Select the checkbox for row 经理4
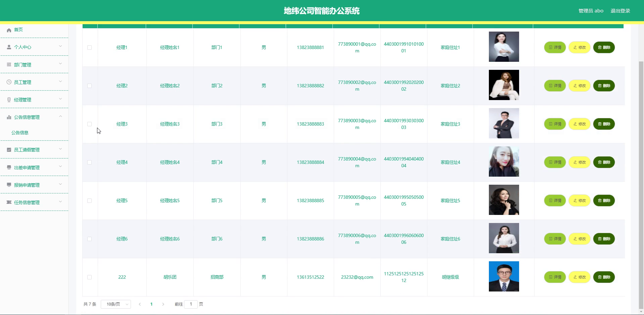The height and width of the screenshot is (315, 644). point(89,162)
